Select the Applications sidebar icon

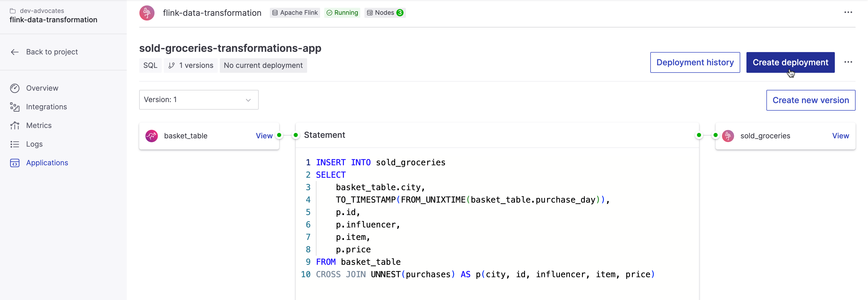pos(15,163)
